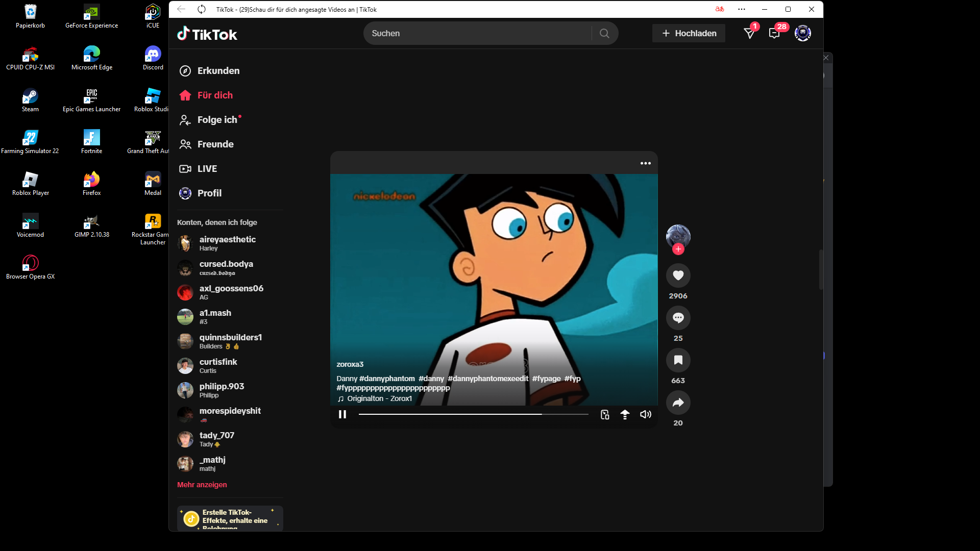Launch Epic Games Launcher desktop icon
The image size is (980, 551).
[x=91, y=100]
